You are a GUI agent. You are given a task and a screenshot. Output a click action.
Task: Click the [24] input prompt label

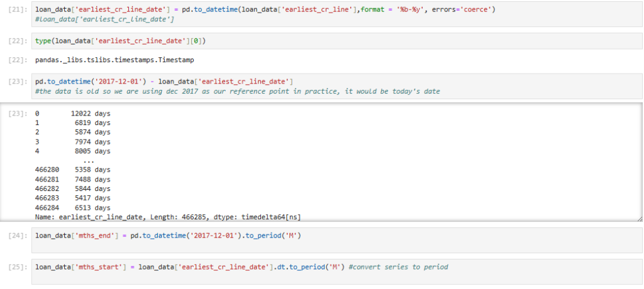pos(17,236)
